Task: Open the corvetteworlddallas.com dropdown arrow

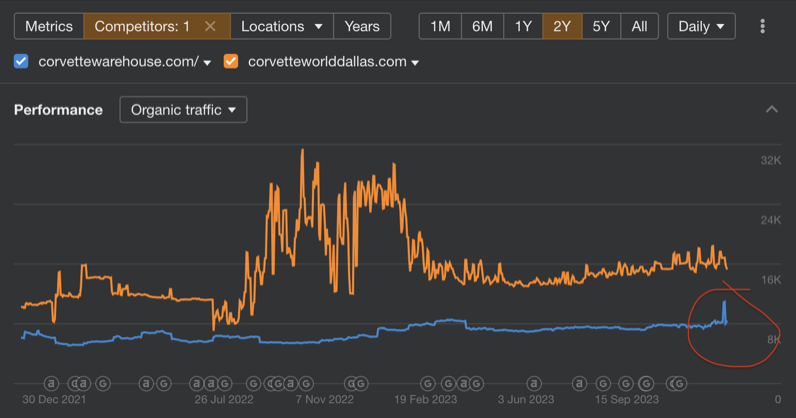Action: point(415,63)
